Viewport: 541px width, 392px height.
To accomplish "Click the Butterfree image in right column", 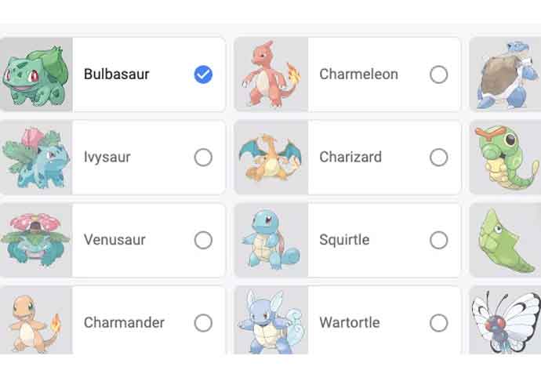I will 506,321.
